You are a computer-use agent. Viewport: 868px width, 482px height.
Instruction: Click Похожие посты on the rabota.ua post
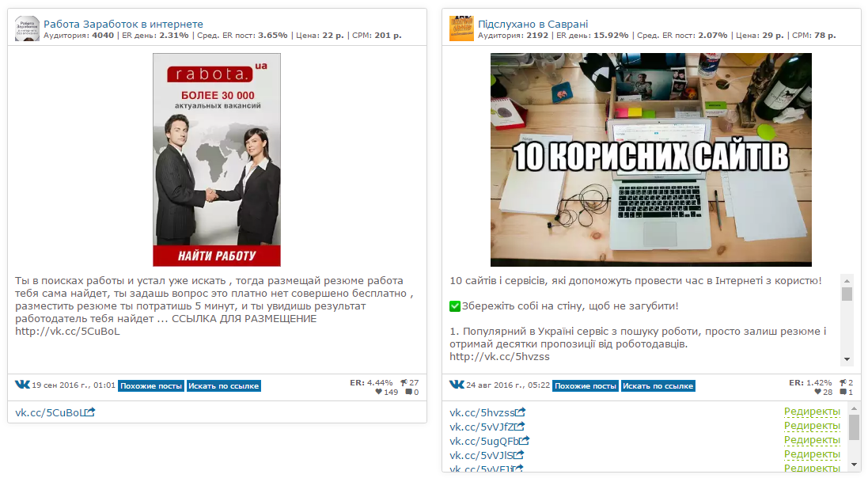pos(151,386)
